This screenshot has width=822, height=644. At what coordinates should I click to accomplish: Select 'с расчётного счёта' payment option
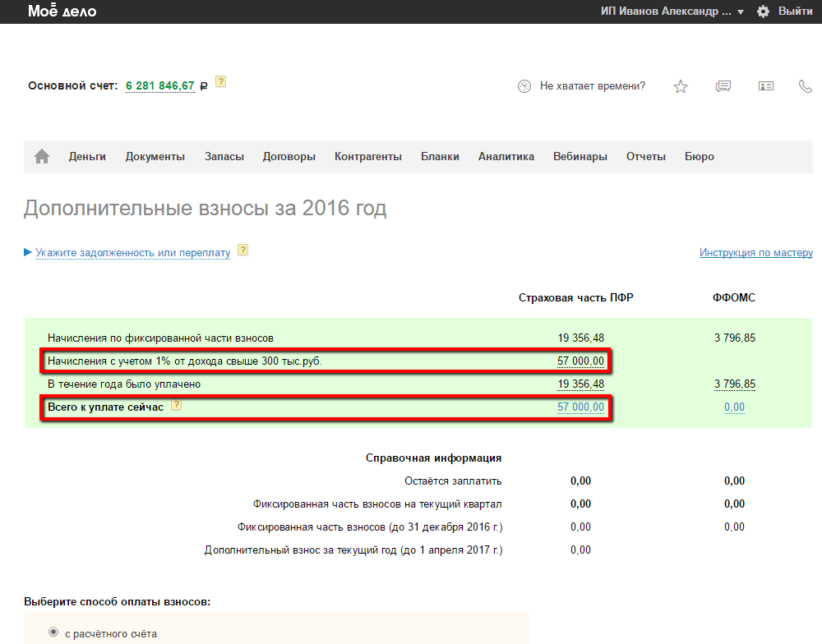coord(54,632)
